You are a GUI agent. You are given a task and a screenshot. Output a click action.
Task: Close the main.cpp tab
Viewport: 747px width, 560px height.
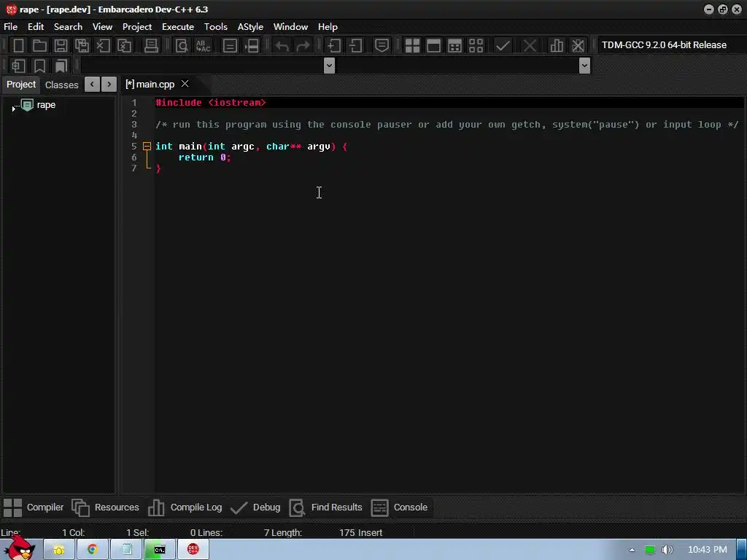tap(185, 84)
